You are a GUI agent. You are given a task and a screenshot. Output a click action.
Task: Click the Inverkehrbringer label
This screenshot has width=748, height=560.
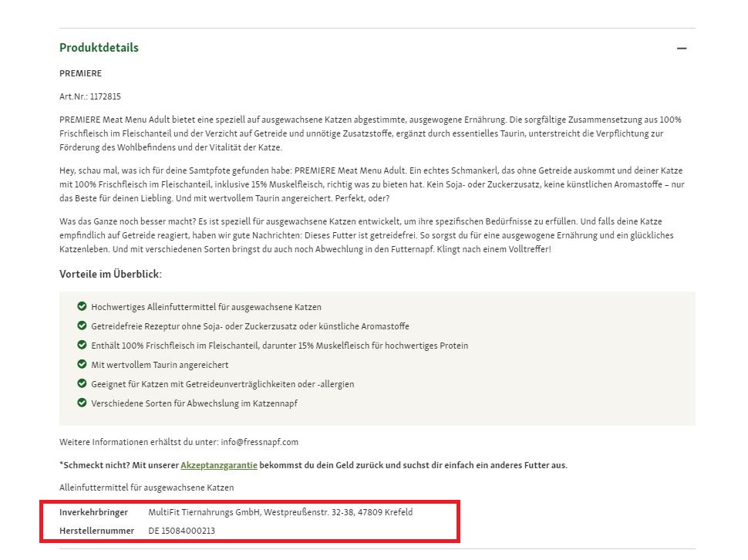93,512
